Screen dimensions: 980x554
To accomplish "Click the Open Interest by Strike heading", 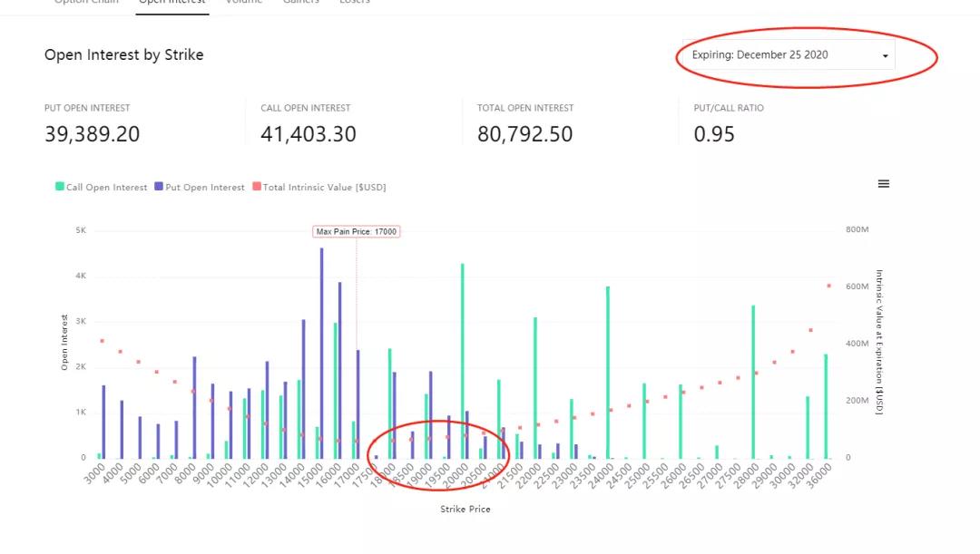I will pos(123,54).
